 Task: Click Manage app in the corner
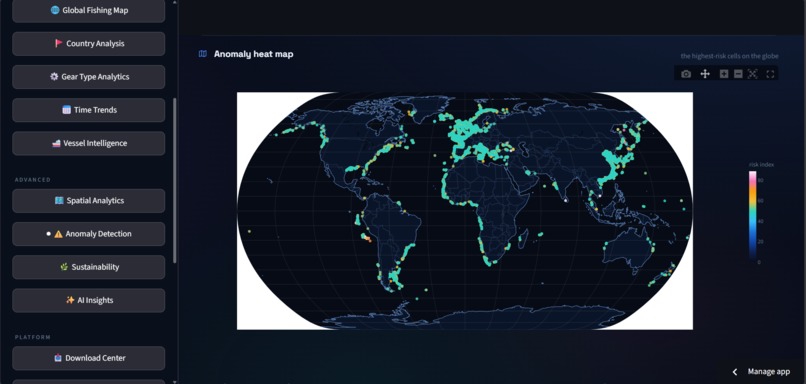pyautogui.click(x=768, y=372)
